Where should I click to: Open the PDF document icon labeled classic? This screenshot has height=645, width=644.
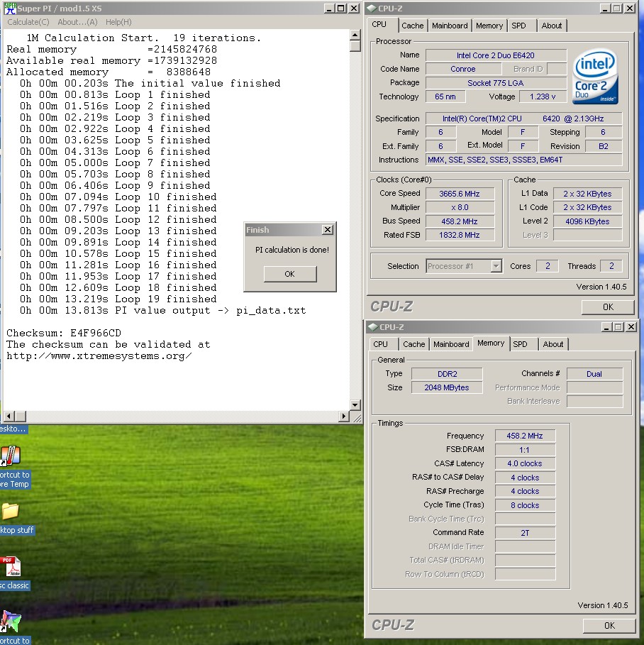click(11, 566)
